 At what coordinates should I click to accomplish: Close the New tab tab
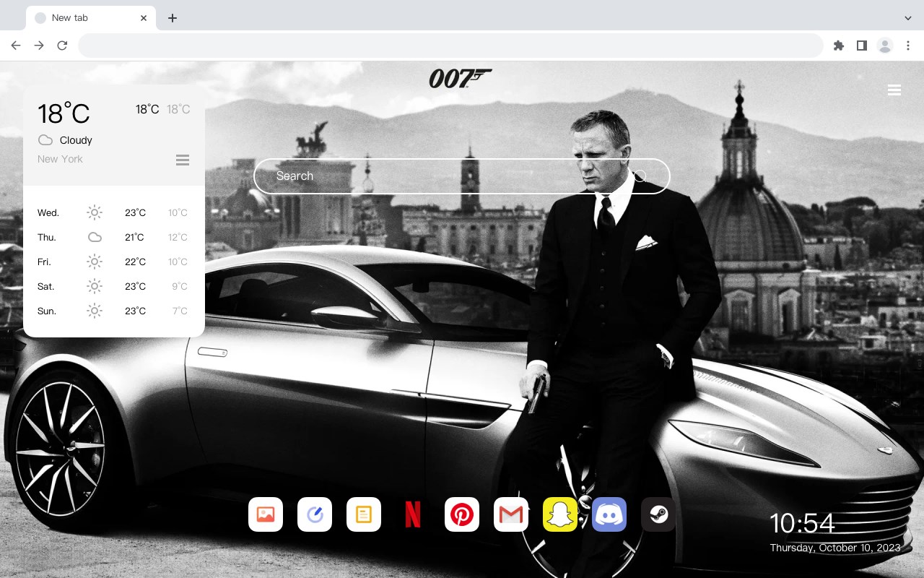pyautogui.click(x=144, y=18)
